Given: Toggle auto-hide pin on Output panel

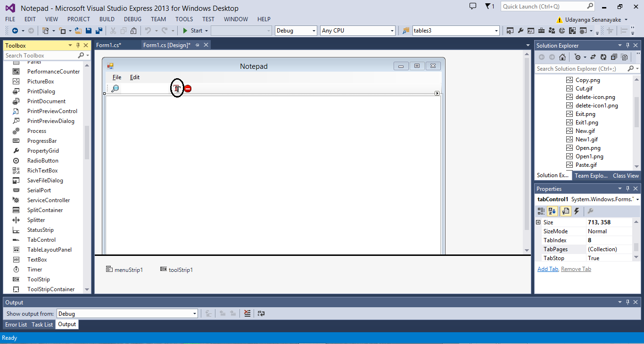Looking at the screenshot, I should (628, 302).
